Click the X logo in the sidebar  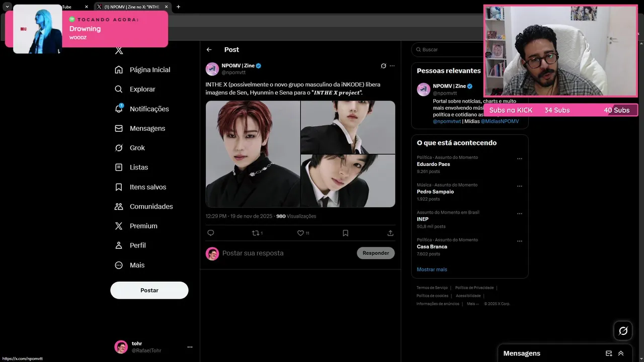(x=119, y=50)
